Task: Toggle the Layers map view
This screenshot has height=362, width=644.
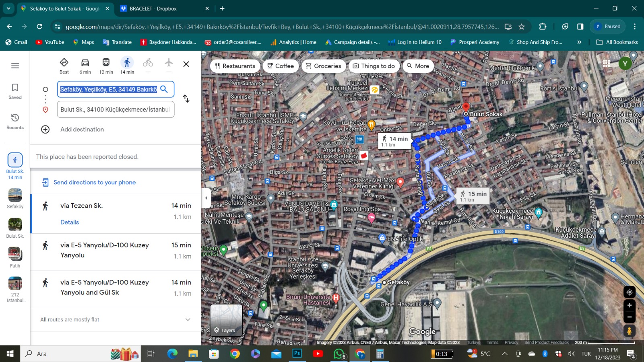Action: [226, 320]
